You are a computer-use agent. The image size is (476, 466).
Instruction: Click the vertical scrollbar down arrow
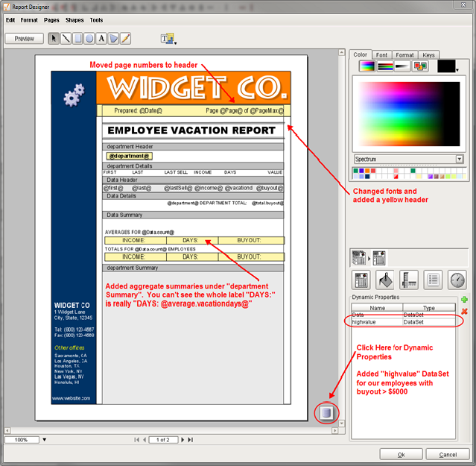point(341,424)
